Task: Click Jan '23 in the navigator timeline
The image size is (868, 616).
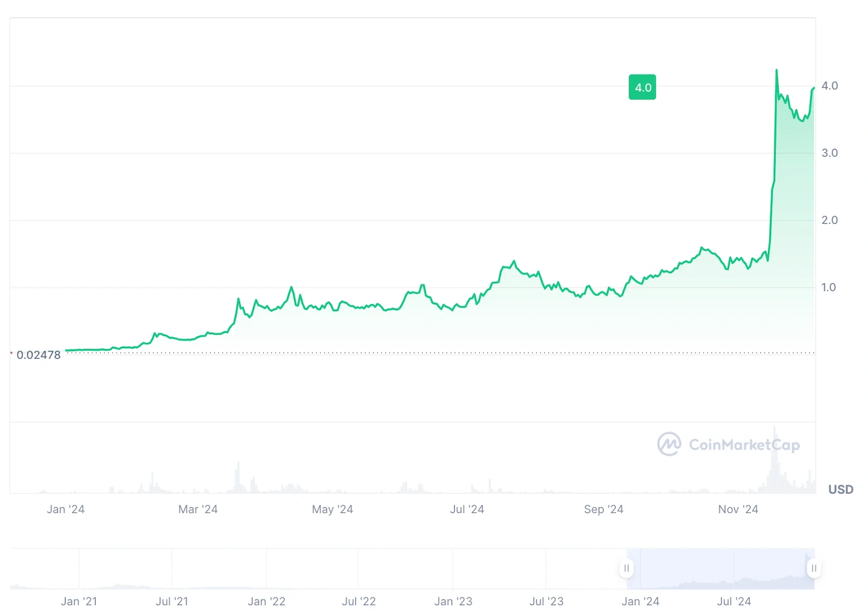Action: point(453,601)
